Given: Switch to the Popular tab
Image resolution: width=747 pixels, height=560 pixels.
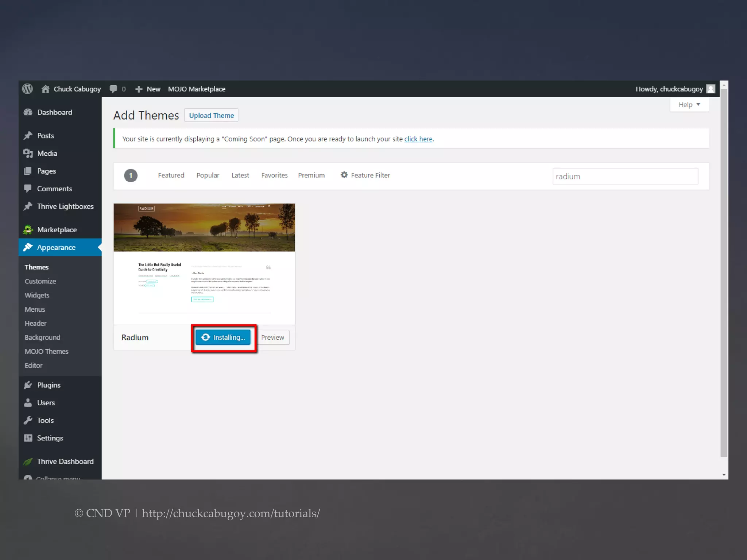Looking at the screenshot, I should coord(208,175).
